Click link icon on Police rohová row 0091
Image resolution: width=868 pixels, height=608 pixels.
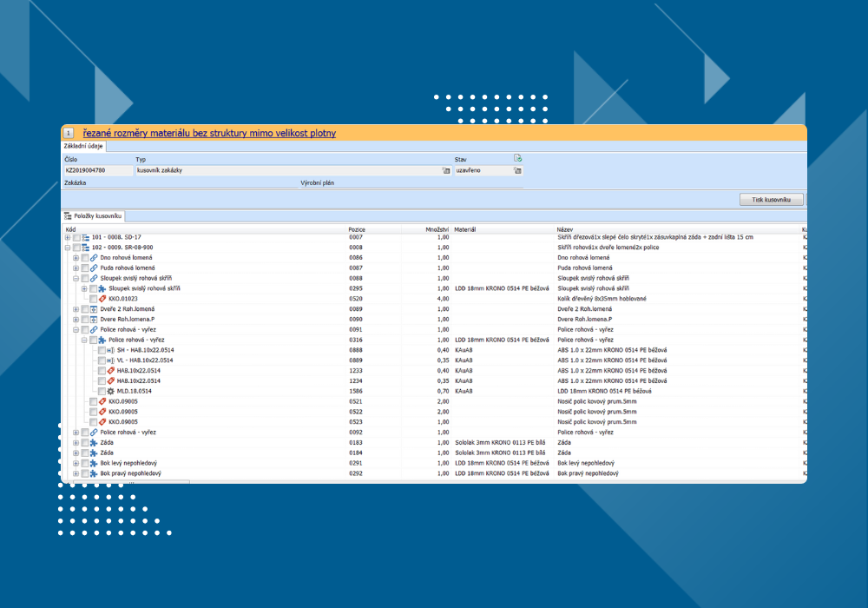94,330
